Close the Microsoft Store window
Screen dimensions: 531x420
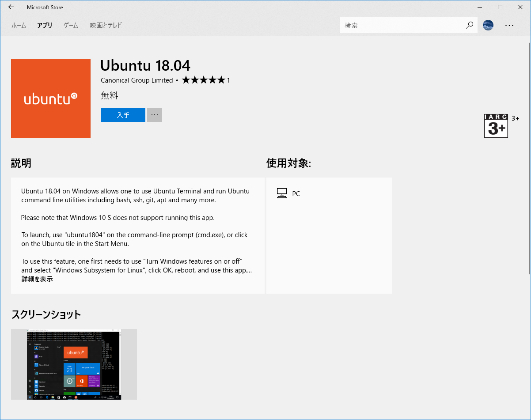(x=520, y=7)
